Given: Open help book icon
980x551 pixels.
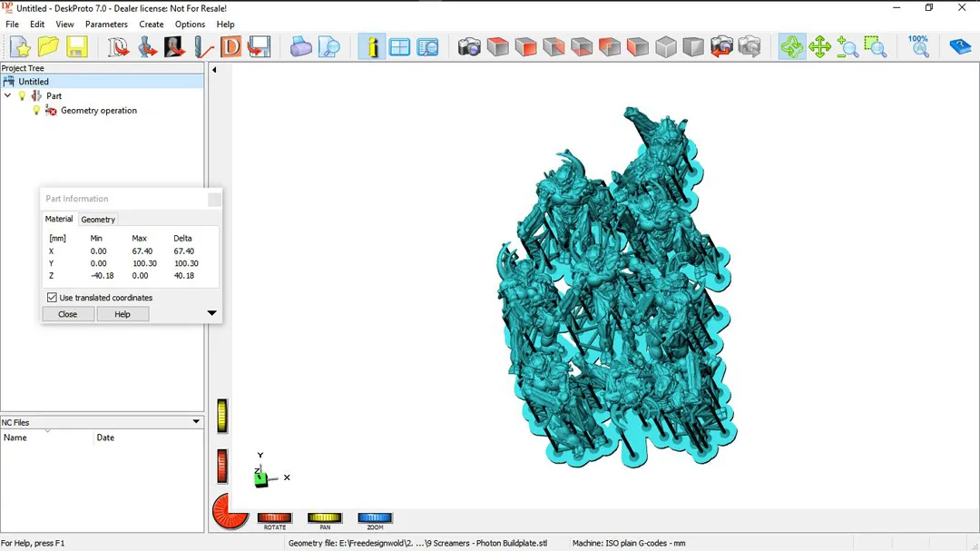Looking at the screenshot, I should pos(960,47).
